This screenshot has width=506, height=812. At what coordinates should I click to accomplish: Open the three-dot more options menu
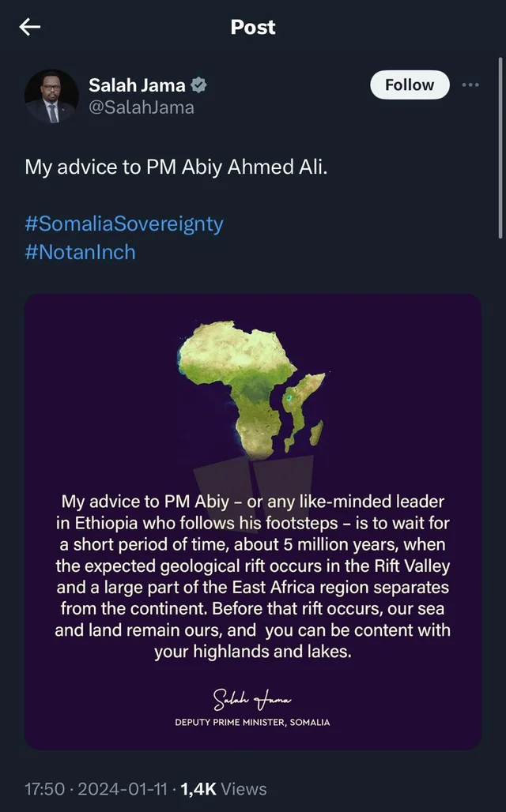pyautogui.click(x=470, y=85)
